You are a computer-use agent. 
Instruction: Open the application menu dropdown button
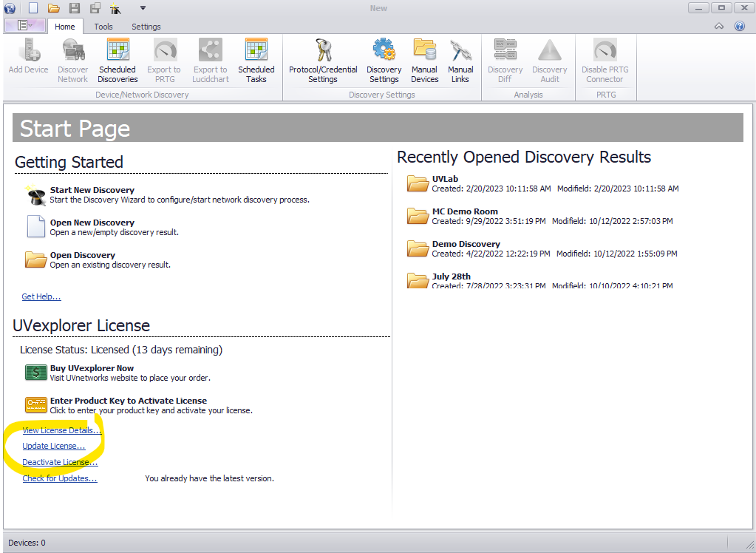(x=24, y=26)
